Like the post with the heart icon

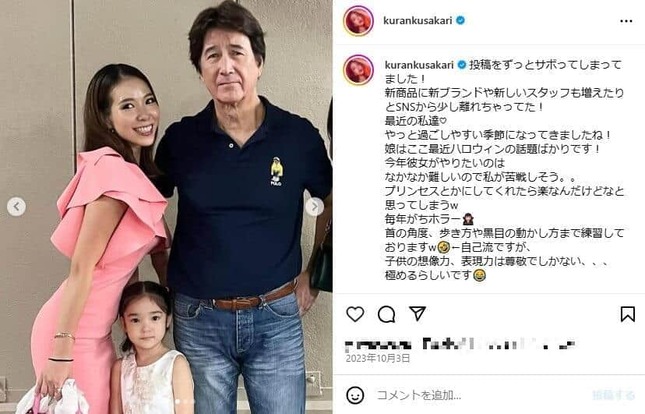(x=355, y=314)
